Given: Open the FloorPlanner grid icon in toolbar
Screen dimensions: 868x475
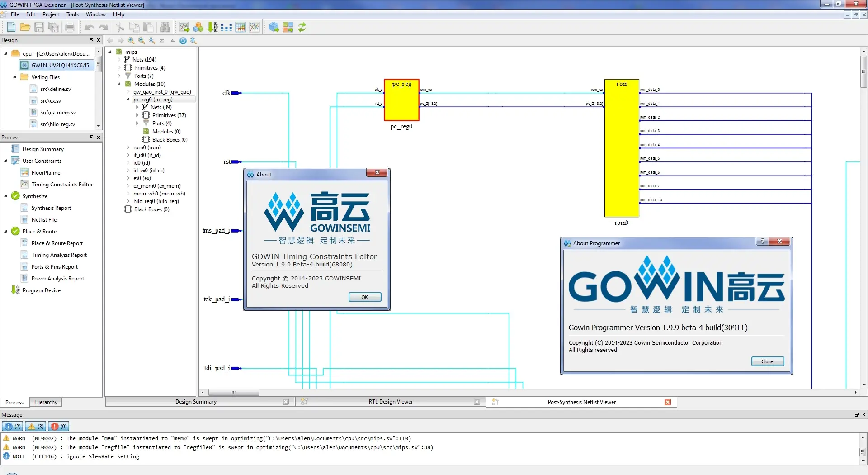Looking at the screenshot, I should [x=241, y=27].
